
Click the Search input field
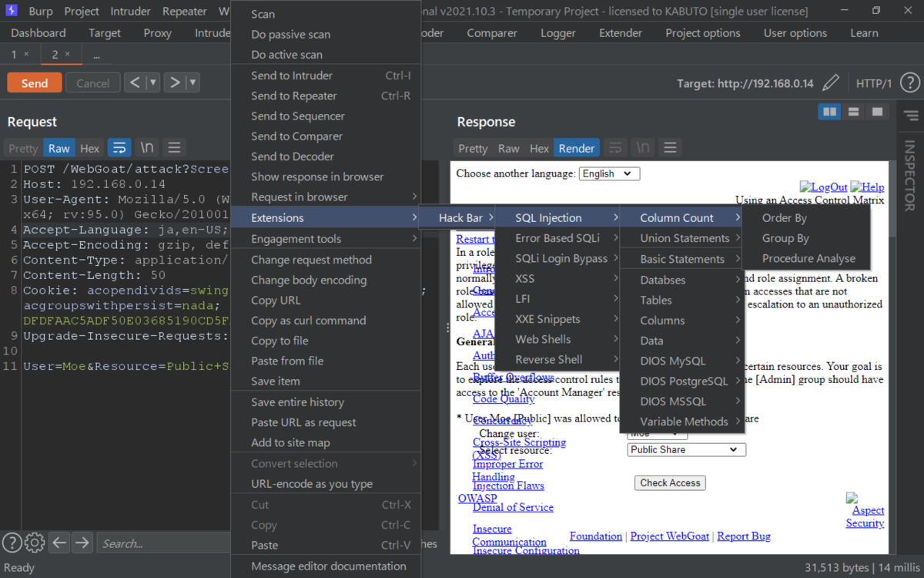(x=162, y=543)
